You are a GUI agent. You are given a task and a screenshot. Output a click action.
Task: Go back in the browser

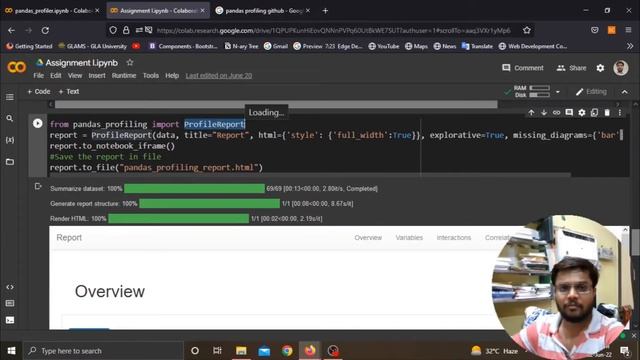pos(11,30)
